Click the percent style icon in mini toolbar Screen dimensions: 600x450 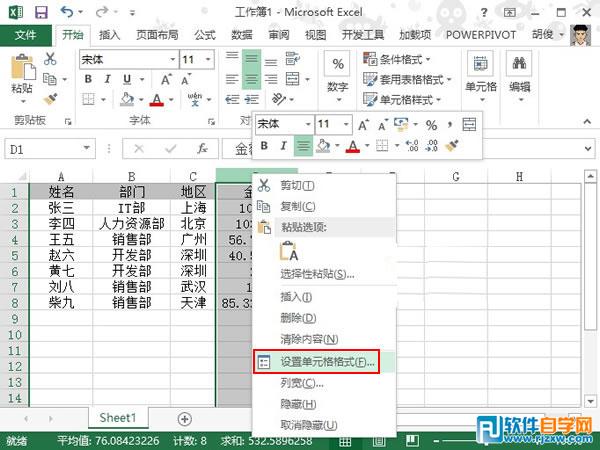[x=431, y=125]
